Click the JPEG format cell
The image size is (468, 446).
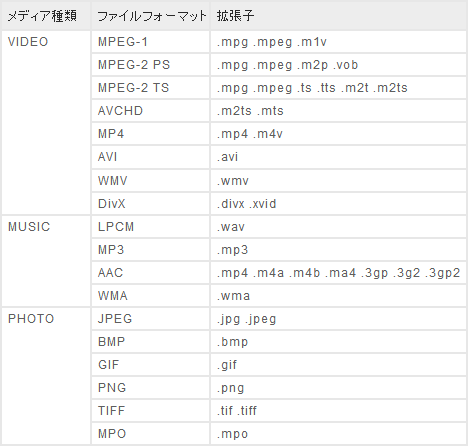pos(151,319)
